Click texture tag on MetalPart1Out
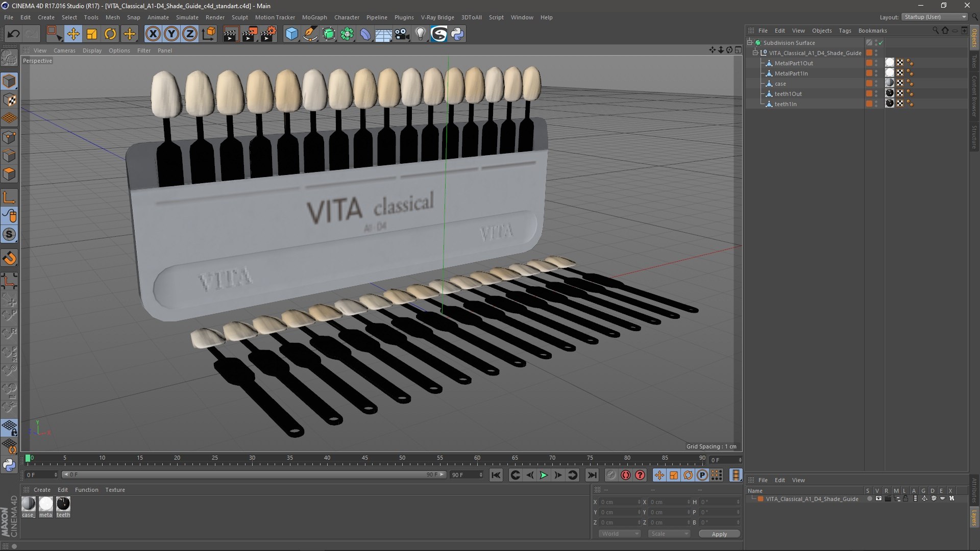Image resolution: width=980 pixels, height=551 pixels. point(890,63)
